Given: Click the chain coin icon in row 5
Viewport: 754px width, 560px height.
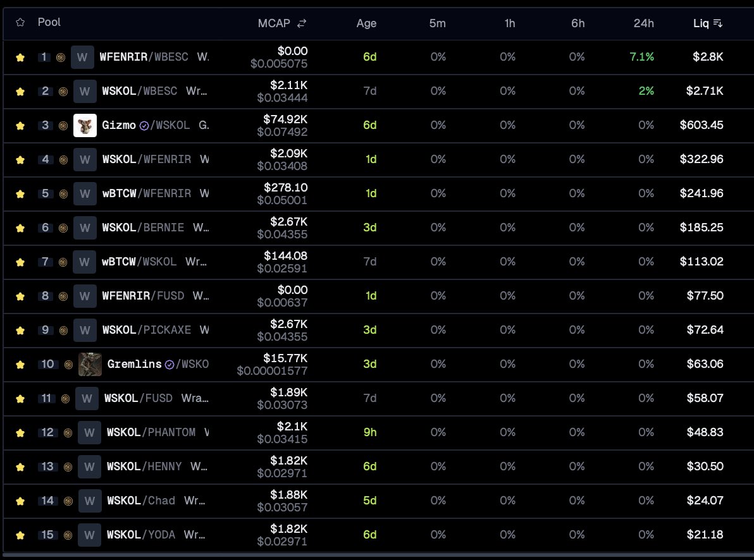Looking at the screenshot, I should (63, 193).
